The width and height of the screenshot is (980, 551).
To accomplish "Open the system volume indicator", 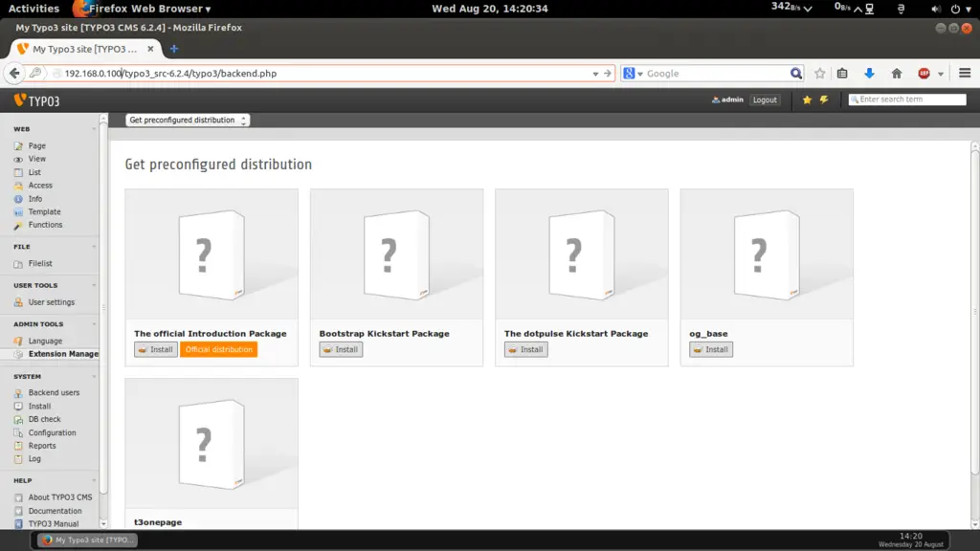I will (x=936, y=9).
